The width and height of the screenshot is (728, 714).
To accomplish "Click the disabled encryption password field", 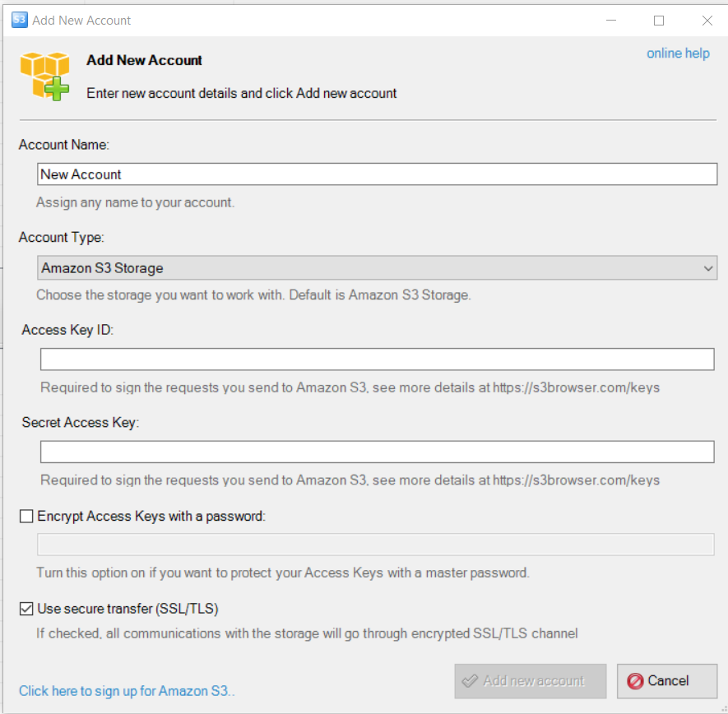I will [375, 545].
